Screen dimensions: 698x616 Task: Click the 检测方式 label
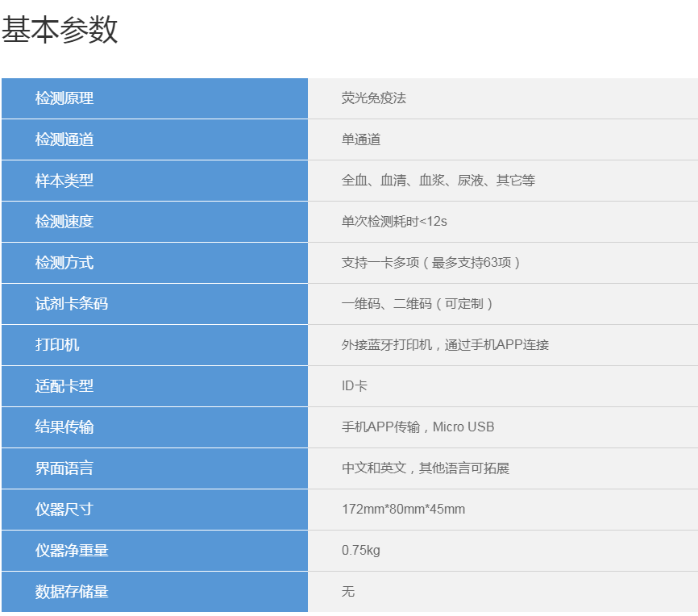(64, 263)
